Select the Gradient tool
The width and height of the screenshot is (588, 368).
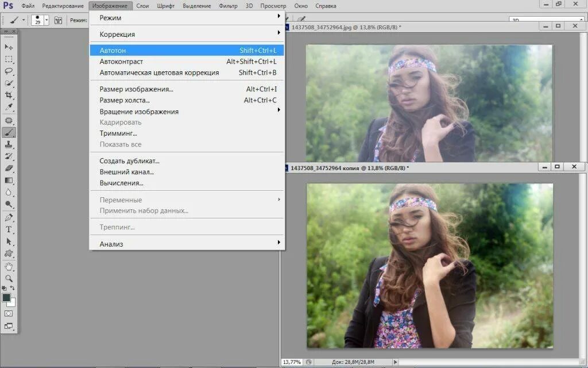[9, 181]
